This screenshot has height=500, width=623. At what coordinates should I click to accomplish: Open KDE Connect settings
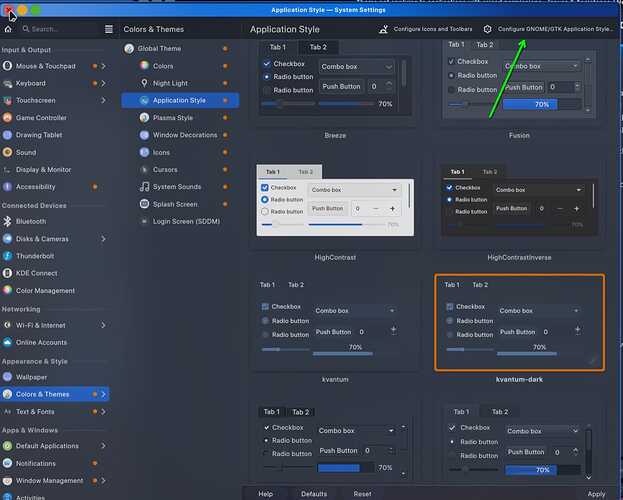pyautogui.click(x=54, y=273)
